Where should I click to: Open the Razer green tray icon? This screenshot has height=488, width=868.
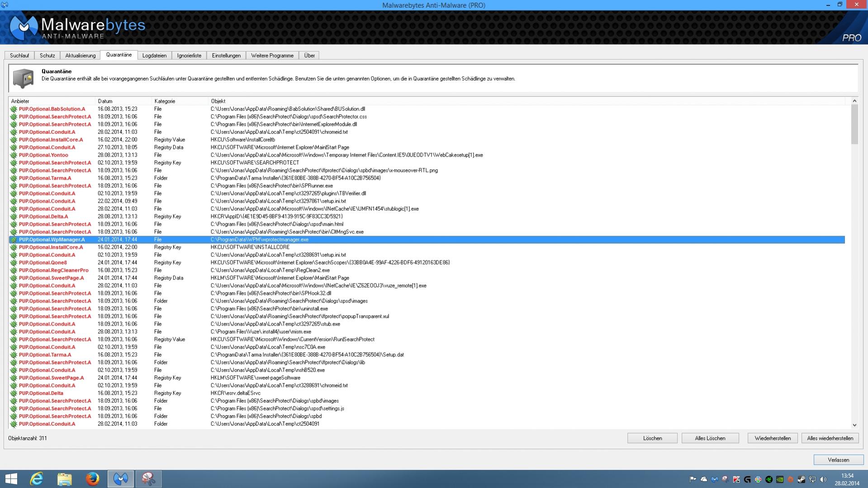[x=769, y=479]
